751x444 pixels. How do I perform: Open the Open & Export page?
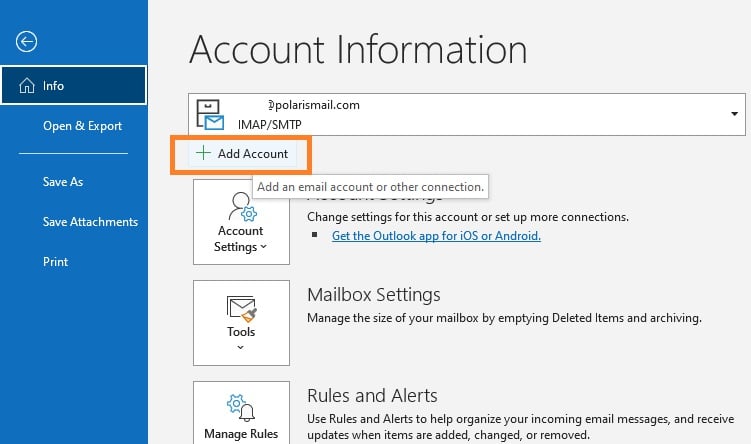click(82, 126)
